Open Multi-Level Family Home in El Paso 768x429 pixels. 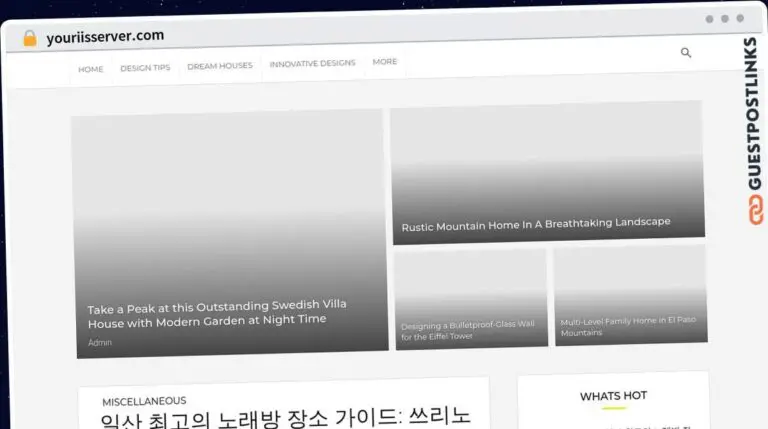point(628,326)
